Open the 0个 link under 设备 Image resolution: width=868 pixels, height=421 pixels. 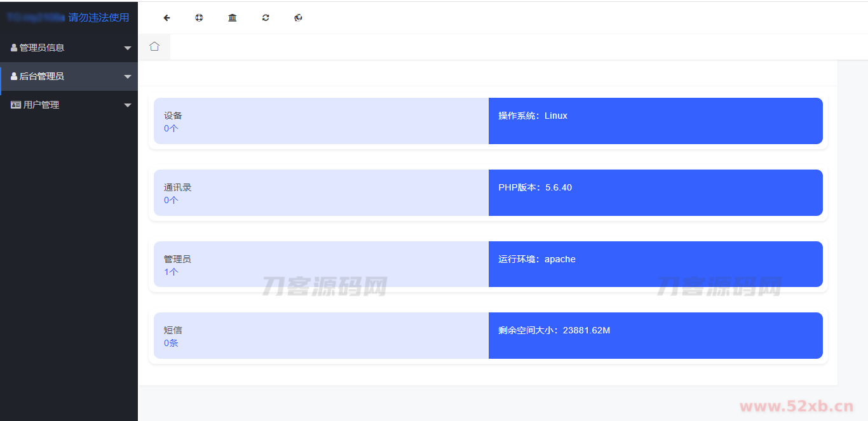click(x=170, y=128)
